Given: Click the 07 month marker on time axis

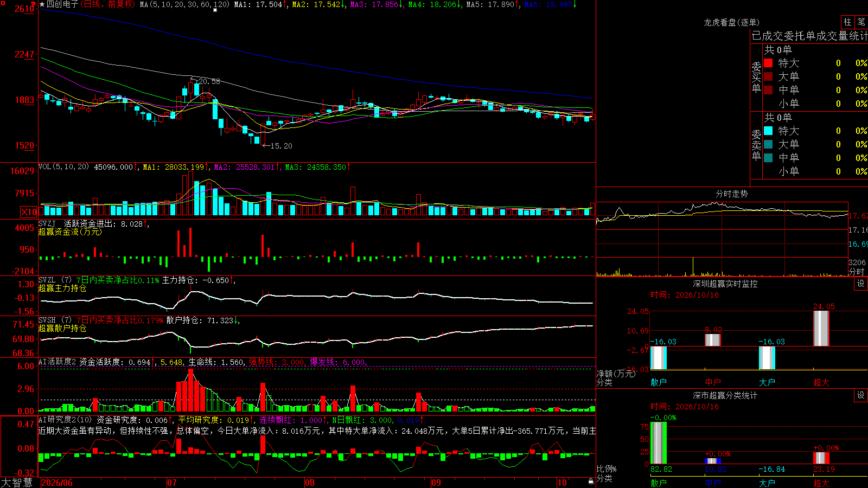Looking at the screenshot, I should 172,483.
